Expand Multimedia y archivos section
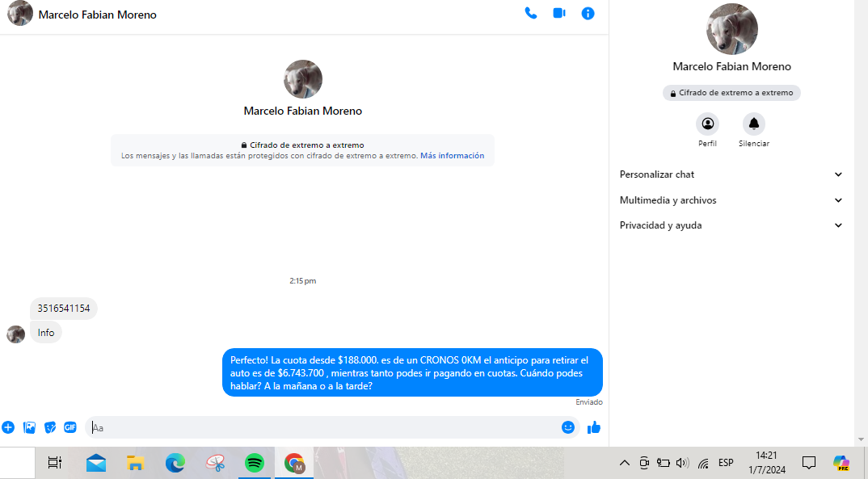The image size is (868, 479). click(731, 200)
